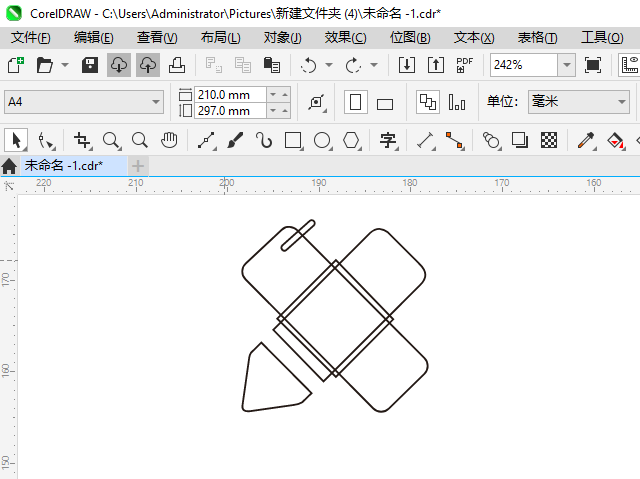Viewport: 640px width, 479px height.
Task: Select the Ellipse tool
Action: pyautogui.click(x=322, y=140)
